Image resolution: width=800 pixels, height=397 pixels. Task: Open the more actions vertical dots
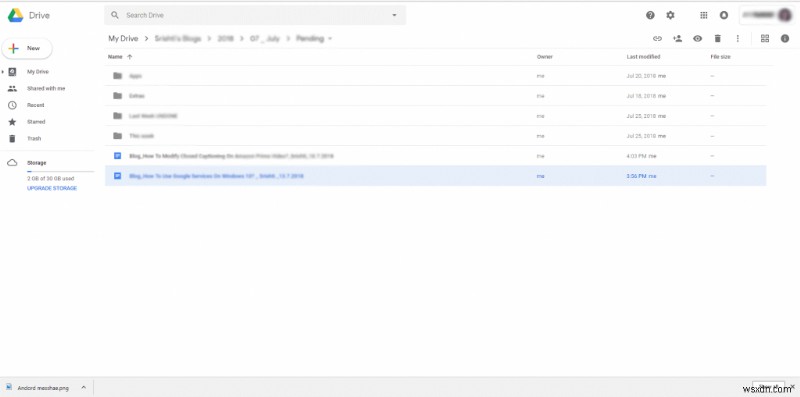pyautogui.click(x=737, y=39)
